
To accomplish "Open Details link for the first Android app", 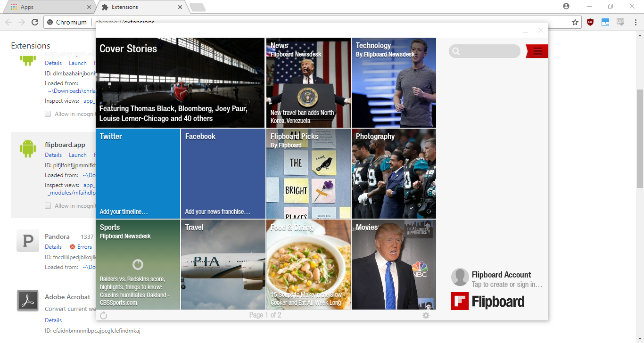I will pos(53,63).
